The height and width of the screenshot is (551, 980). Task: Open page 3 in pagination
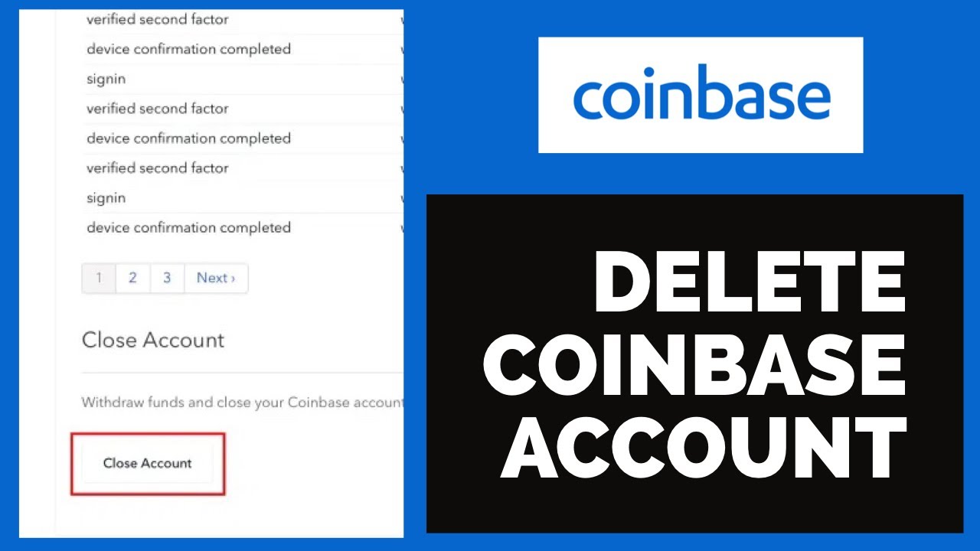point(167,278)
